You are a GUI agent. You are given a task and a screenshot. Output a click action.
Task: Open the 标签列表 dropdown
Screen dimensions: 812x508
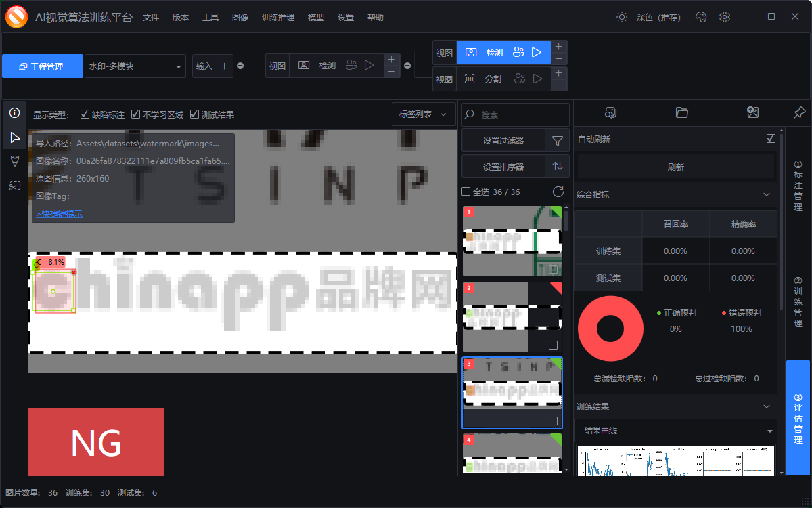coord(424,114)
